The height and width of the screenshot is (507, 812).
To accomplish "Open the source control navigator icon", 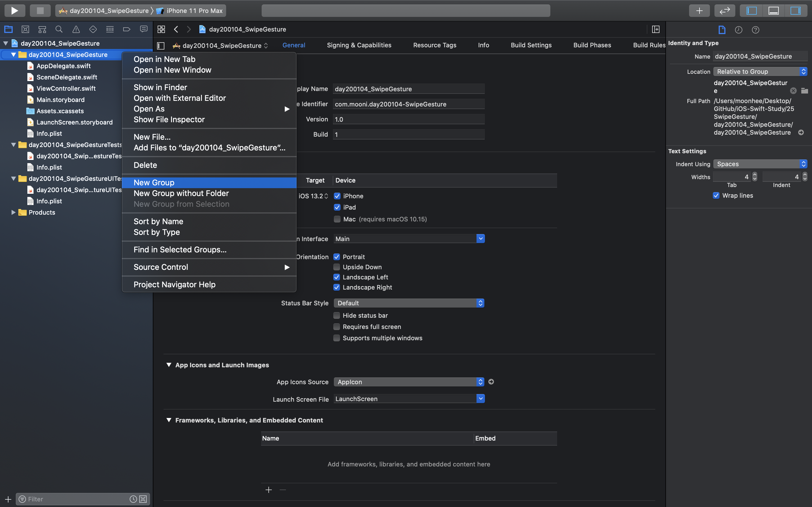I will pyautogui.click(x=25, y=29).
